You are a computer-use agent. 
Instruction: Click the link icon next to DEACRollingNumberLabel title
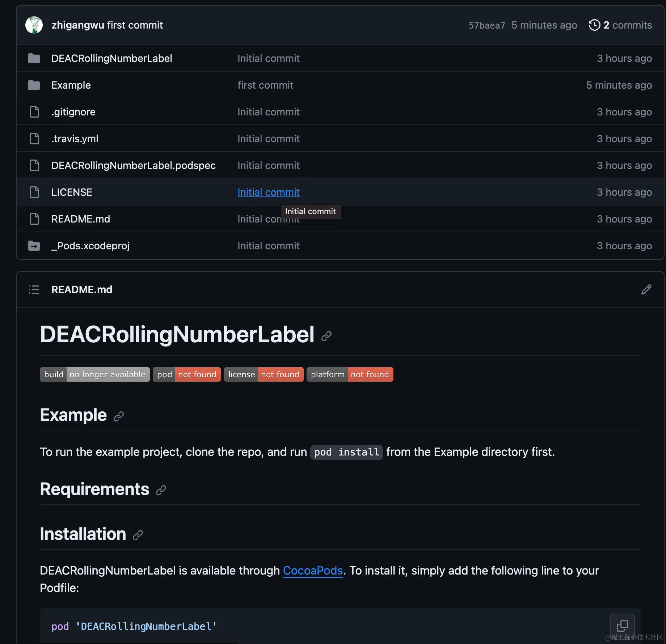326,336
